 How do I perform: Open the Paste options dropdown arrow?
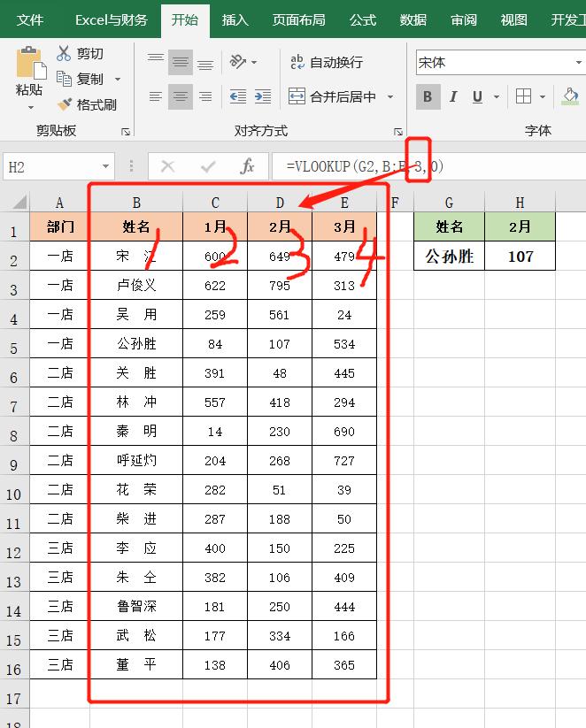[31, 107]
